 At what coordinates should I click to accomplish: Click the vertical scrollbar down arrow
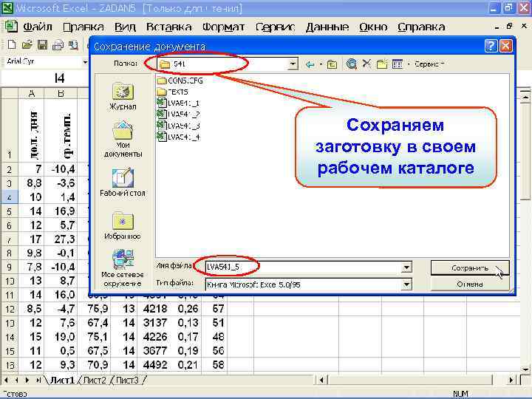click(526, 369)
